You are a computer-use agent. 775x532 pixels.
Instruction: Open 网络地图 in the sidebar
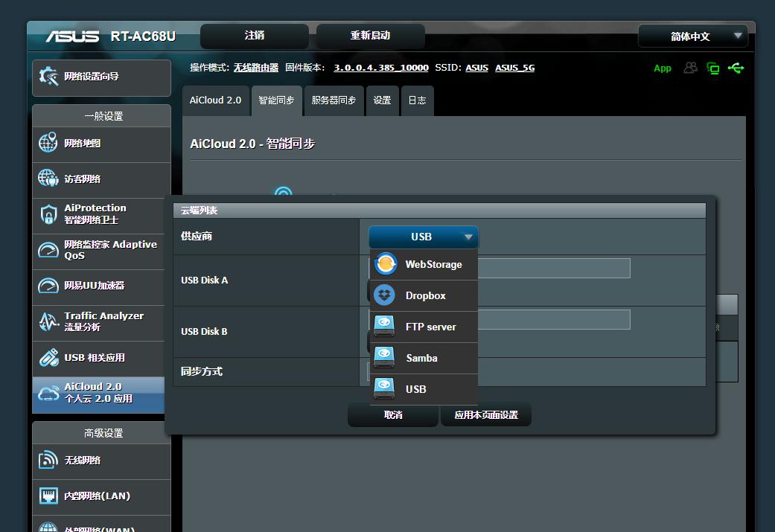[x=101, y=145]
